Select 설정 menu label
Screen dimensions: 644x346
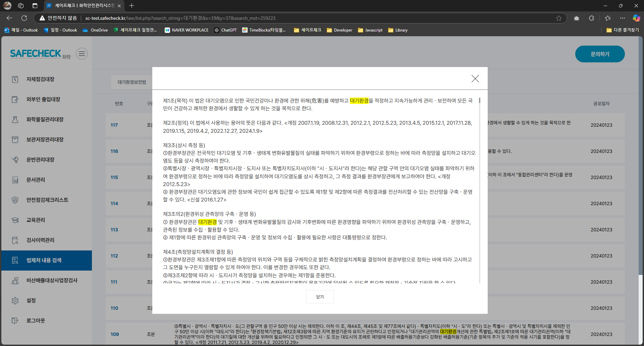[31, 300]
